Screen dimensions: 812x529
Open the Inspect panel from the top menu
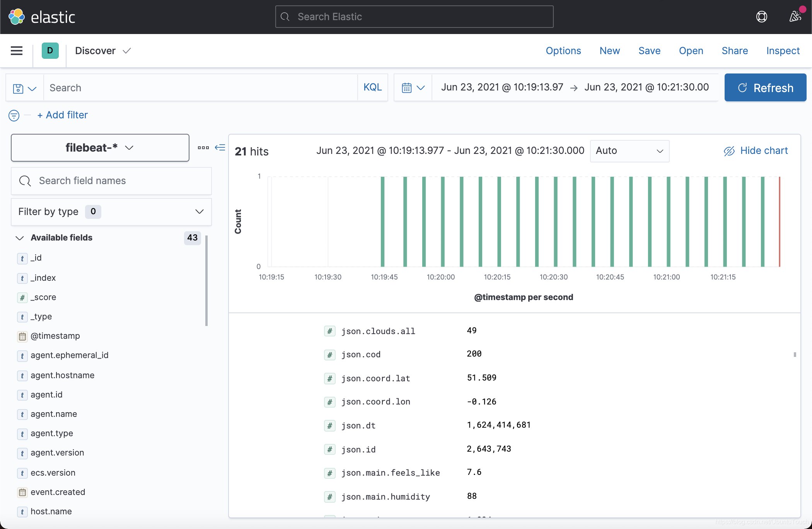[x=783, y=51]
